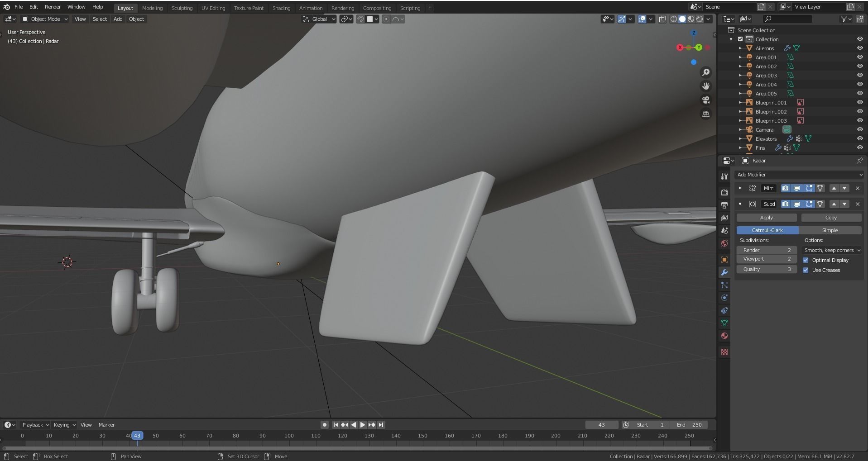Viewport: 868px width, 461px height.
Task: Click Apply on the Subd modifier
Action: click(766, 218)
